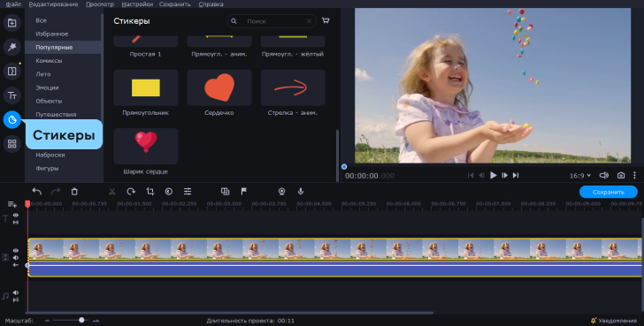Record audio with the microphone icon
The width and height of the screenshot is (644, 326).
pyautogui.click(x=301, y=191)
